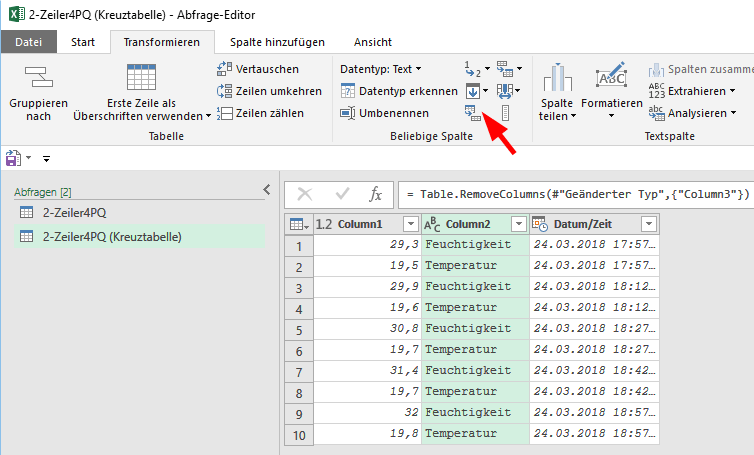Viewport: 754px width, 455px height.
Task: Click the Gruppieren nach icon
Action: [x=38, y=76]
